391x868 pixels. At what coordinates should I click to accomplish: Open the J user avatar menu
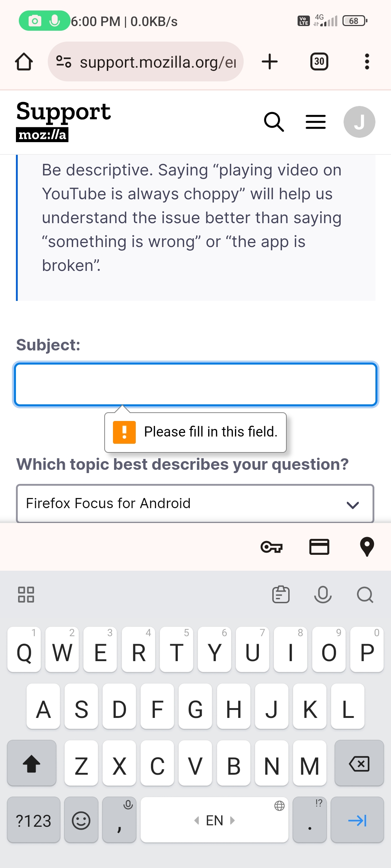click(x=360, y=122)
